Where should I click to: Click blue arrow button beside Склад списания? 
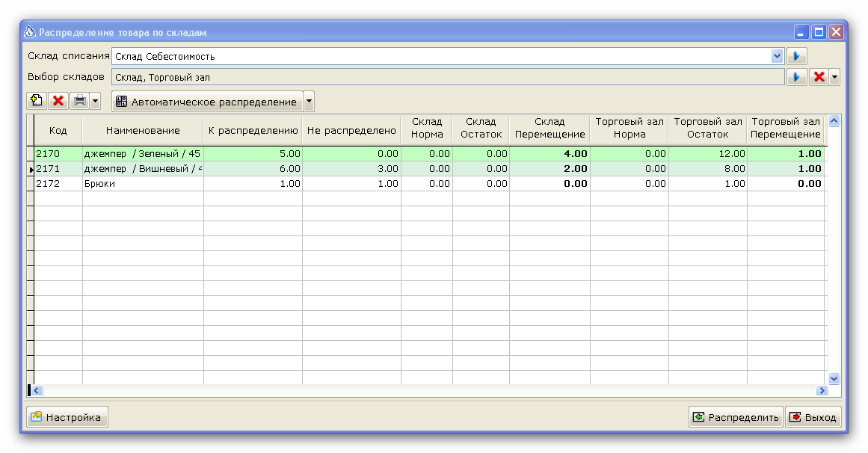[x=796, y=56]
